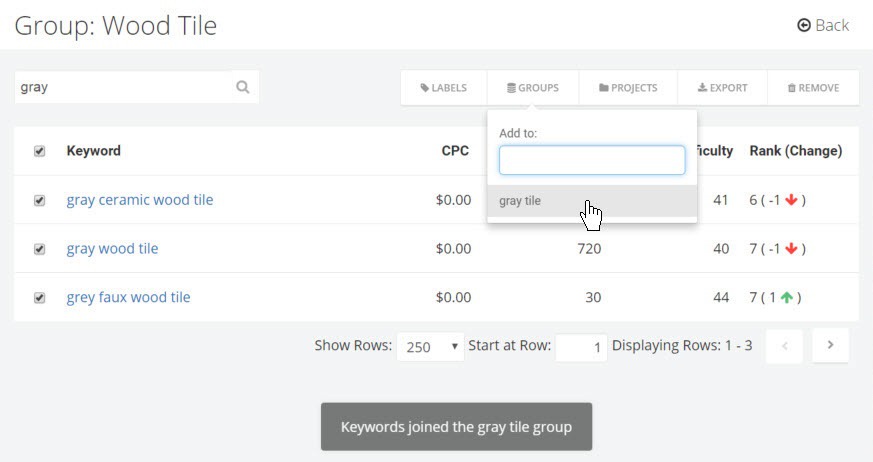Open gray ceramic wood tile keyword

tap(140, 200)
